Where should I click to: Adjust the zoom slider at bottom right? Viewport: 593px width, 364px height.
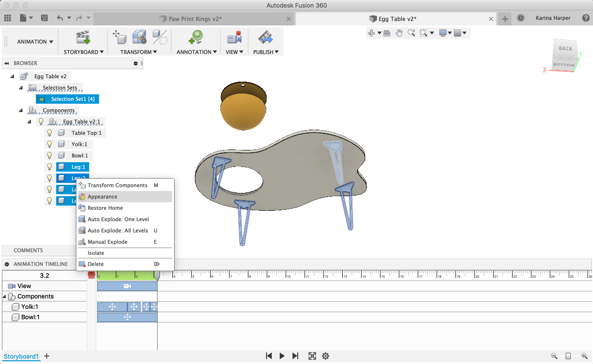tap(568, 356)
